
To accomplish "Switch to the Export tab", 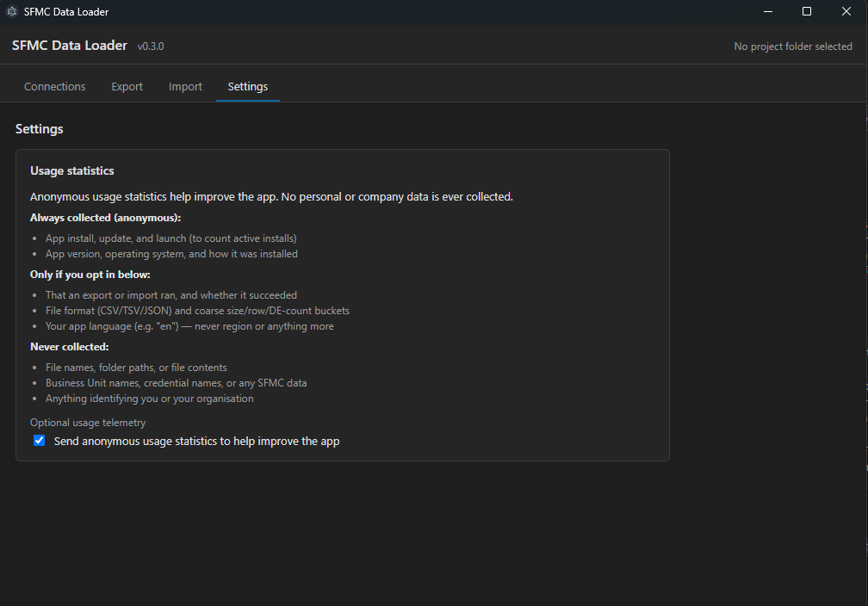I will point(127,86).
